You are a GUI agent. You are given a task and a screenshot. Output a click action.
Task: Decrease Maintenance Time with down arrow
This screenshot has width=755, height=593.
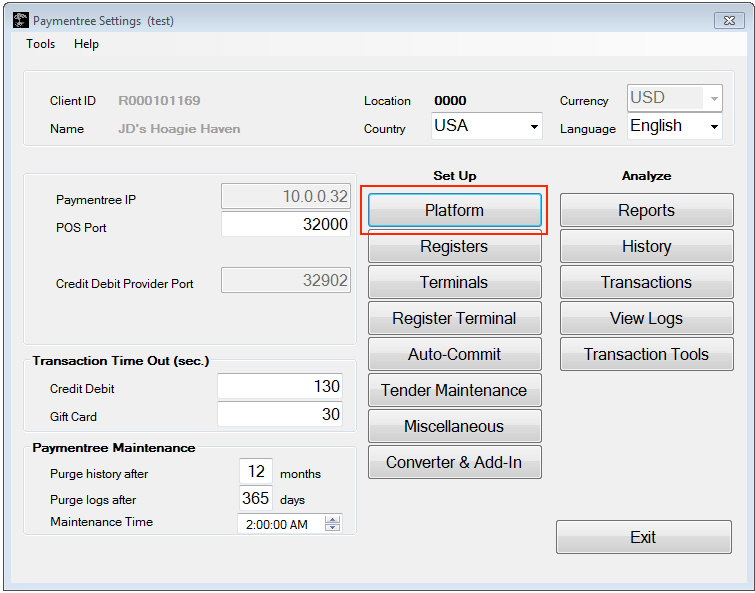click(x=332, y=528)
